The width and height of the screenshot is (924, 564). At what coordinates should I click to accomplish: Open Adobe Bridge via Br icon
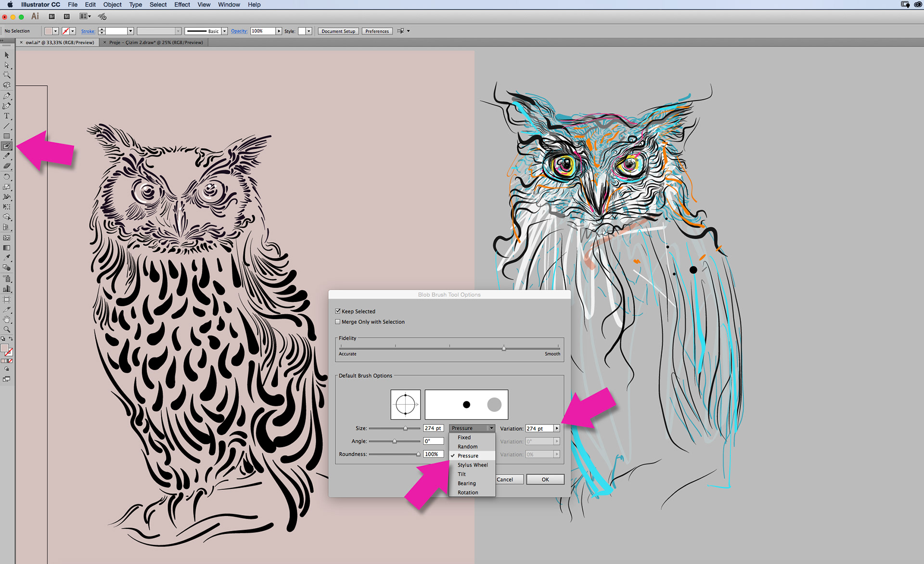tap(51, 16)
